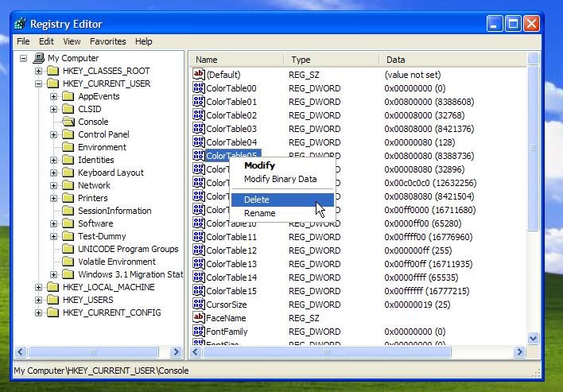Click the Registry Editor title bar icon

pyautogui.click(x=20, y=24)
